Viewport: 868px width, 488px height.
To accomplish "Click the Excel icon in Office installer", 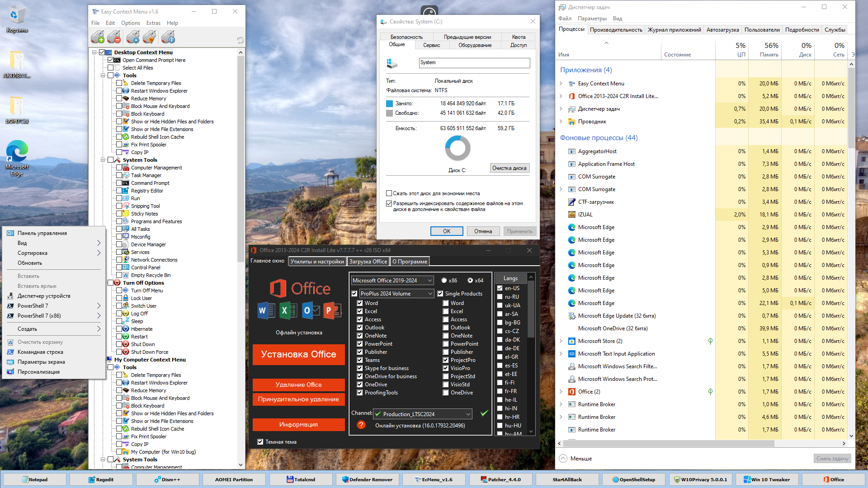I will click(x=288, y=310).
